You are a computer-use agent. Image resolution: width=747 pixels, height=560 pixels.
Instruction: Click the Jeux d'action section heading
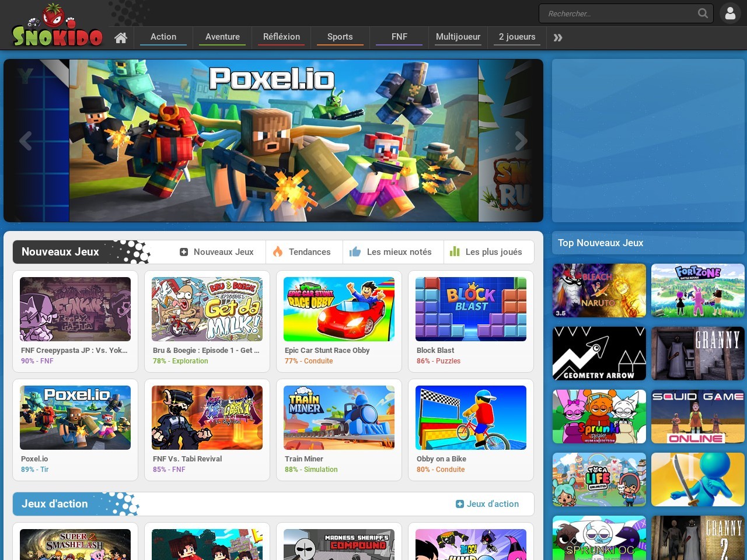(55, 504)
